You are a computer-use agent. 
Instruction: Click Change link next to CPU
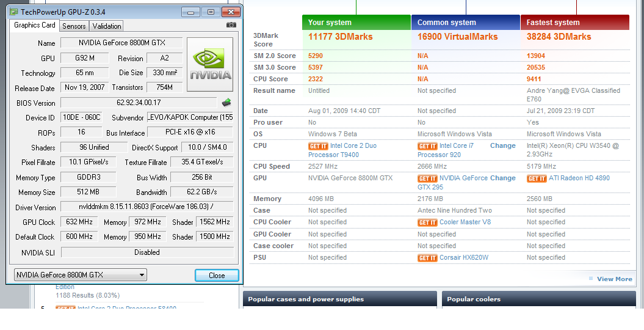[x=503, y=145]
